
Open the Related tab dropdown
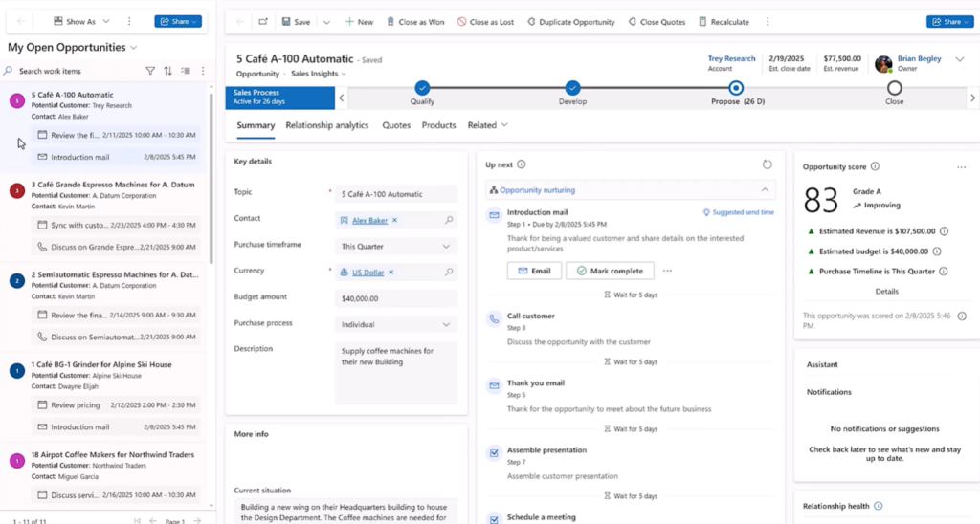487,125
